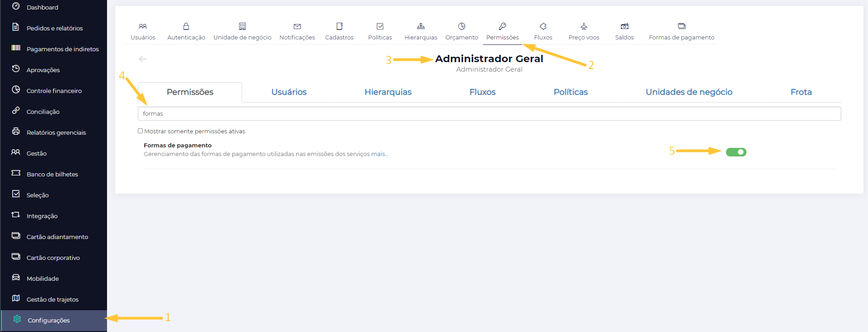Open Saldos settings icon

pos(624,27)
